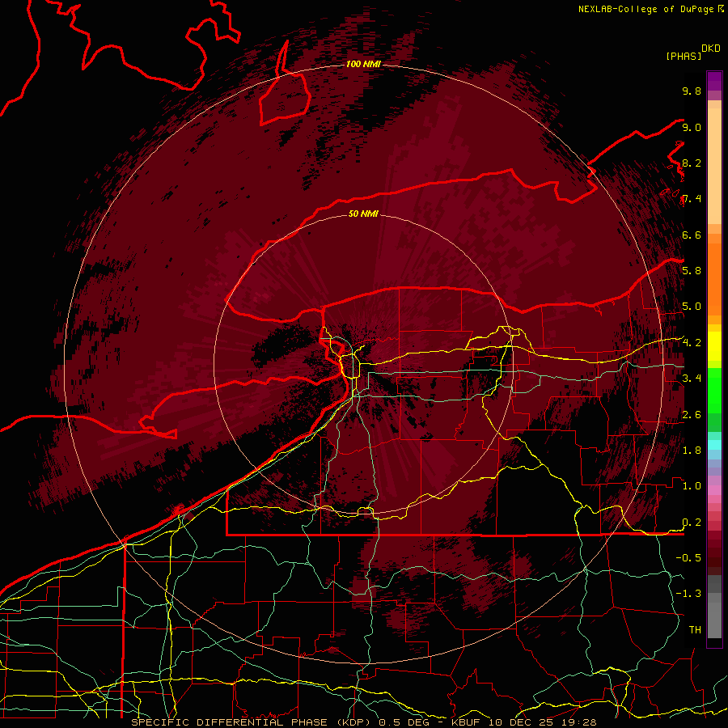Click the 9.0 scale value
This screenshot has height=728, width=728.
pos(692,127)
